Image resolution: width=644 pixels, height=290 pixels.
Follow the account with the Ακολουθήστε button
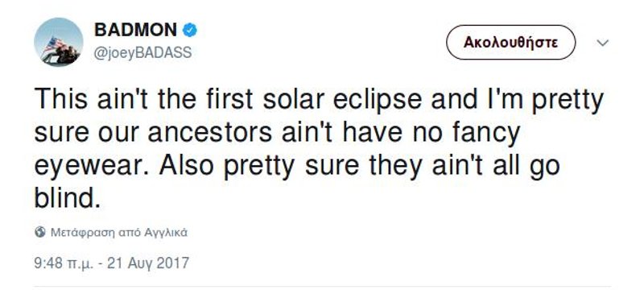pyautogui.click(x=511, y=43)
